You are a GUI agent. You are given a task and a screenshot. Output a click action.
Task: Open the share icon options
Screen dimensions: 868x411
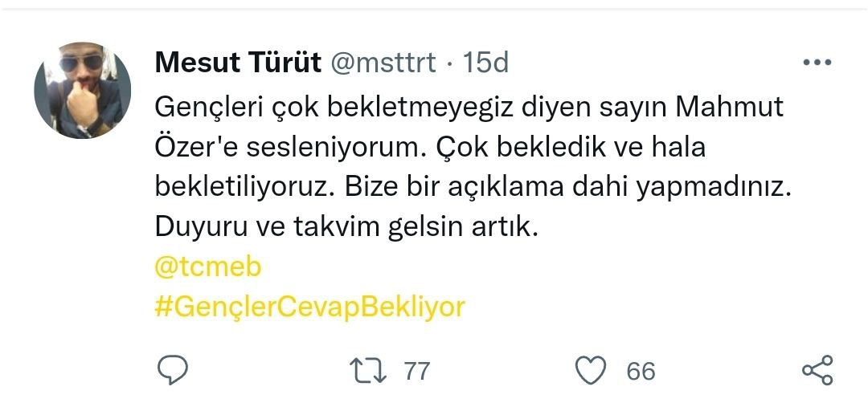pos(817,370)
